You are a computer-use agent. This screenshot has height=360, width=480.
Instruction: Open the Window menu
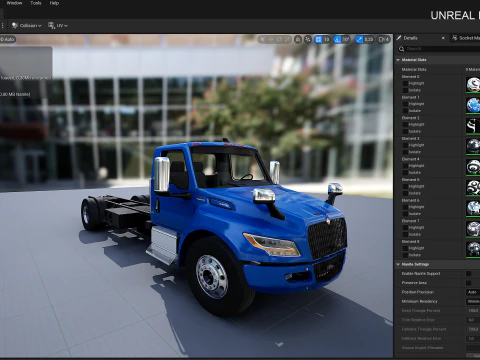click(14, 3)
